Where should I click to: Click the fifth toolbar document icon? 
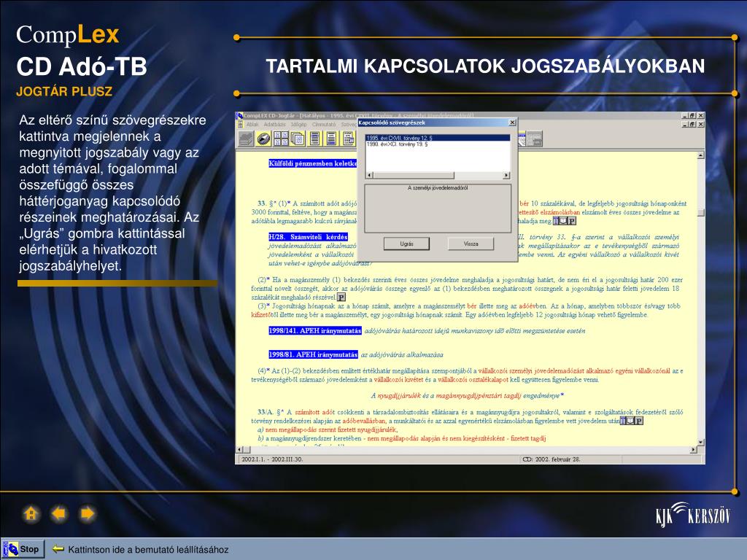tap(315, 139)
